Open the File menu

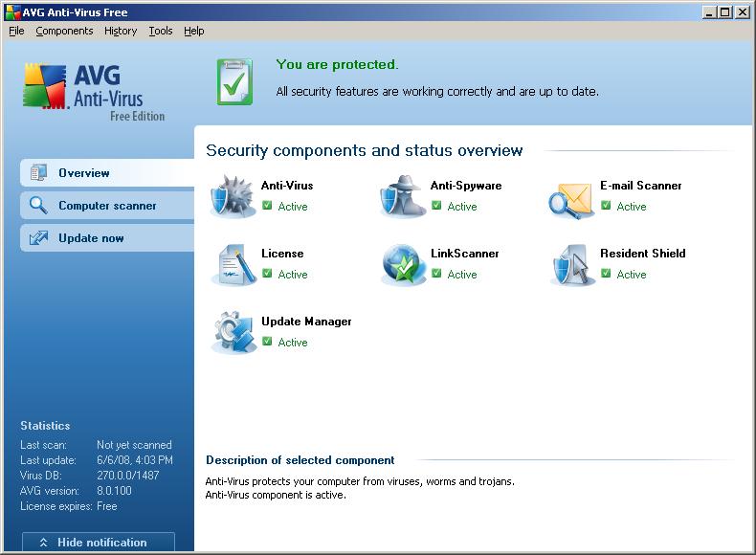click(x=16, y=31)
